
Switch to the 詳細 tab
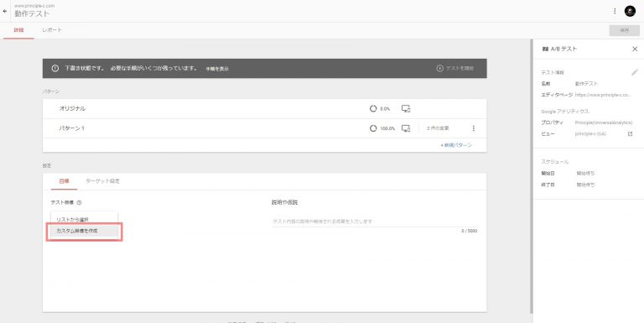(18, 30)
